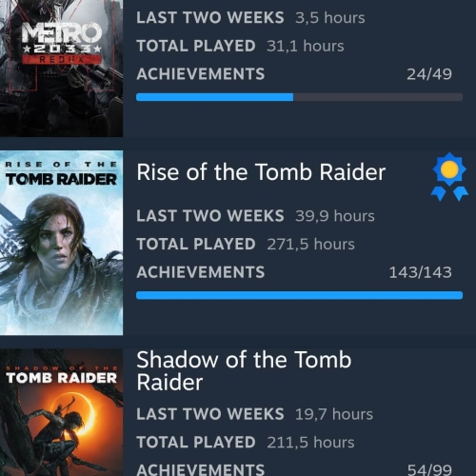This screenshot has width=476, height=476.
Task: Click the 3,5 hours last two weeks text
Action: coord(330,17)
